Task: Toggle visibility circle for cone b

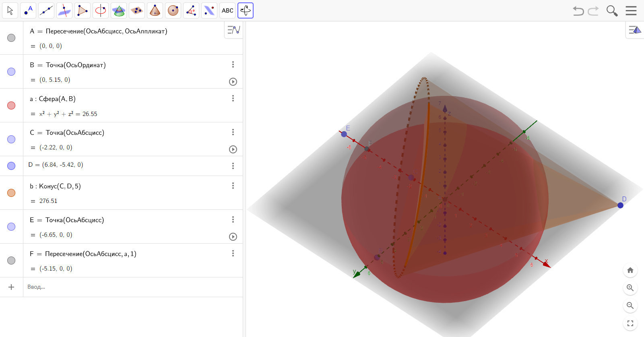Action: coord(11,193)
